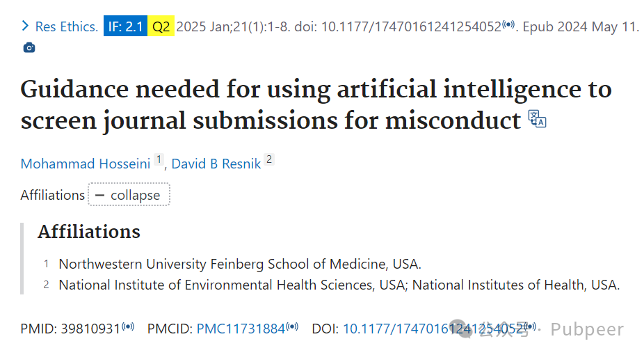Viewport: 644px width, 355px height.
Task: Open the PMC11731884 full text link
Action: 241,329
